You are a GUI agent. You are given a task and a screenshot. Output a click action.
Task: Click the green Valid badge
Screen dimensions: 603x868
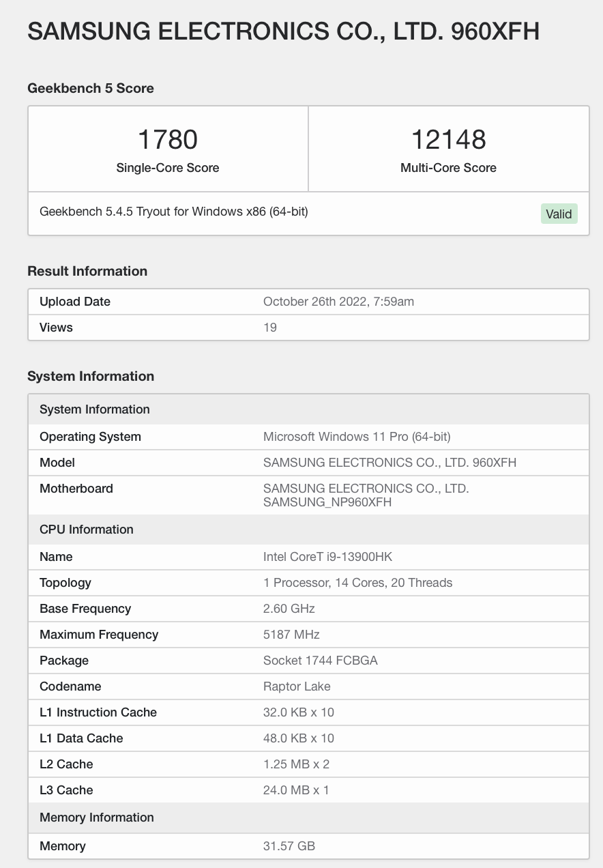click(x=559, y=214)
